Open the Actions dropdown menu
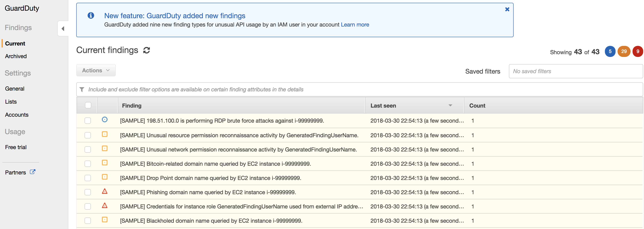 coord(96,70)
